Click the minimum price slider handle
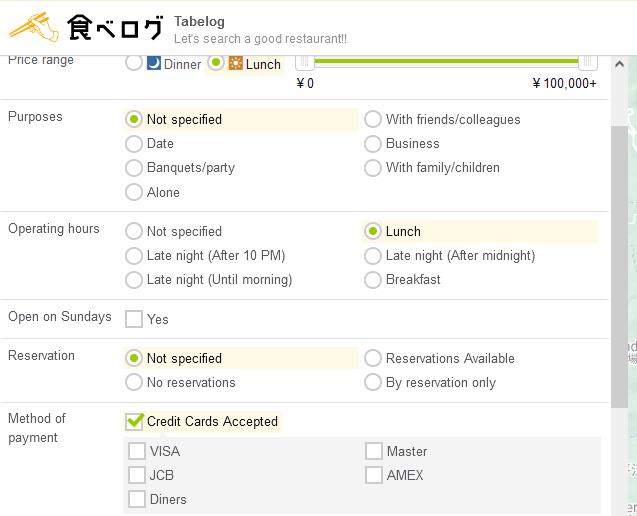637x516 pixels. (305, 62)
